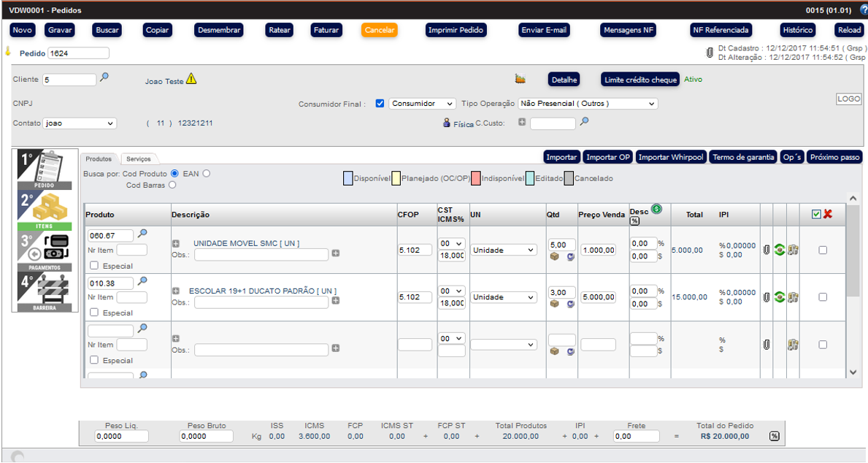Click the green dollar discount icon
Viewport: 868px width, 463px height.
[x=656, y=209]
